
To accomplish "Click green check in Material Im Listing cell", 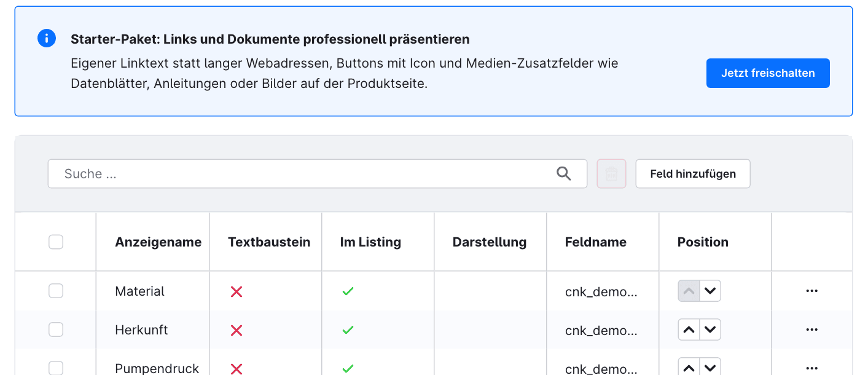I will click(348, 291).
